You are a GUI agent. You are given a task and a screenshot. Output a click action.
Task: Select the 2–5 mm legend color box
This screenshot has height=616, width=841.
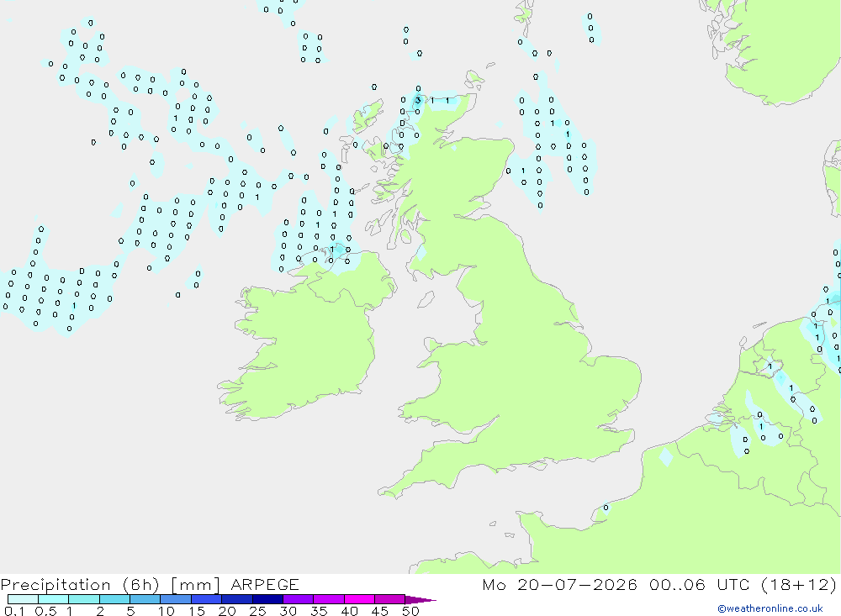click(114, 599)
